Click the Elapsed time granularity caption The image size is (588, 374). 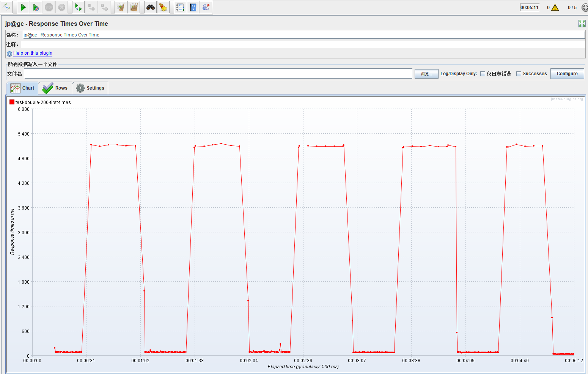(x=303, y=367)
